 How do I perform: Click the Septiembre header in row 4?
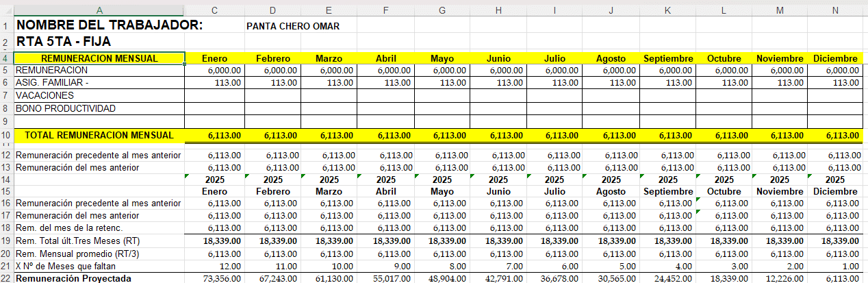click(668, 58)
